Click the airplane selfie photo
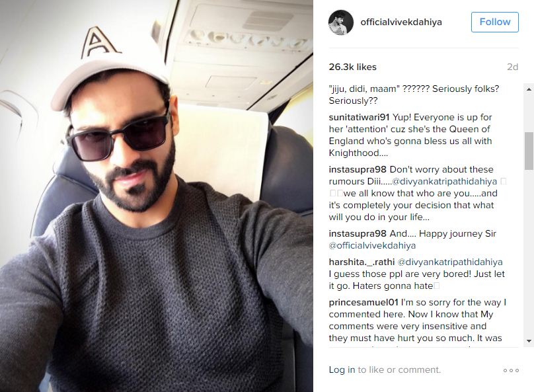Image resolution: width=534 pixels, height=392 pixels. pyautogui.click(x=157, y=196)
